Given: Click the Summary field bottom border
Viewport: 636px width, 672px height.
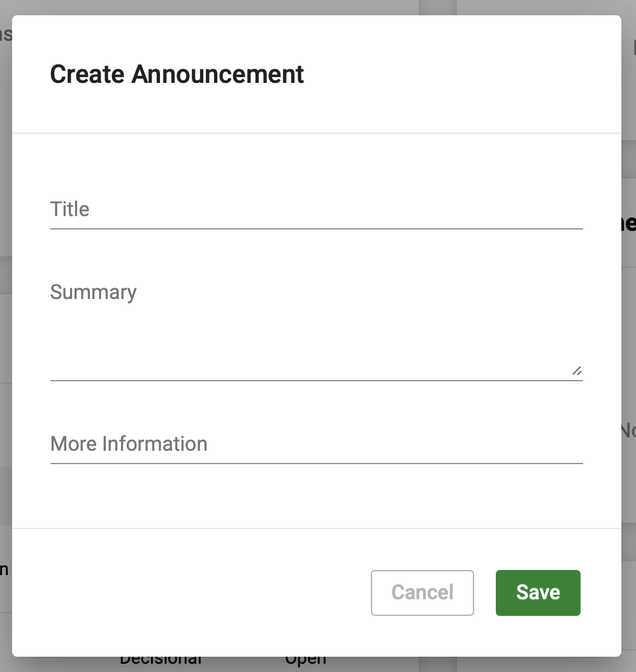Looking at the screenshot, I should (317, 381).
